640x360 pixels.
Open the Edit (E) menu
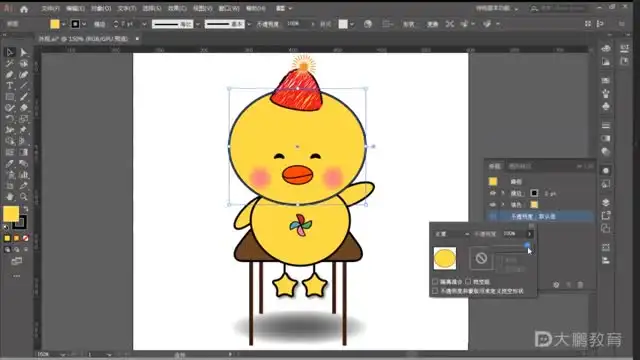75,9
